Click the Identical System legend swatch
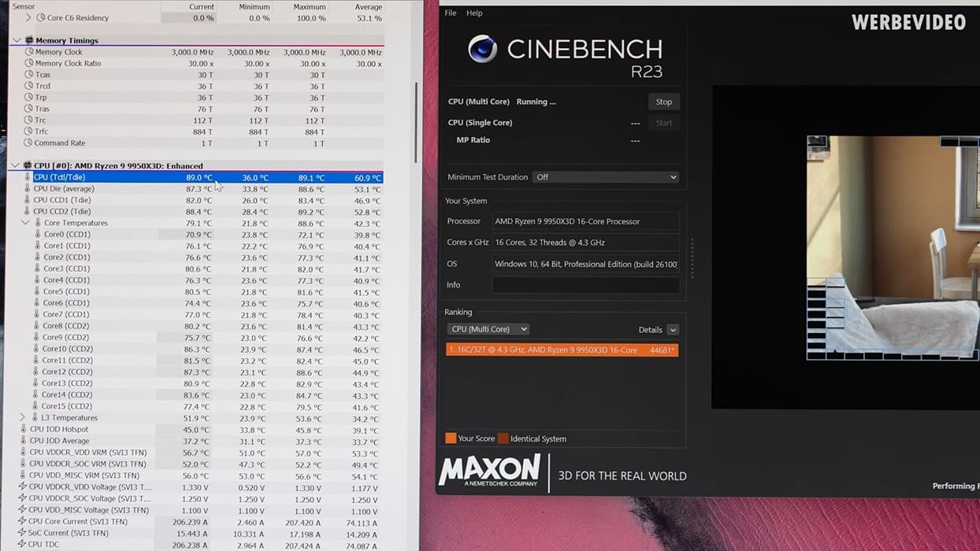 click(x=503, y=438)
